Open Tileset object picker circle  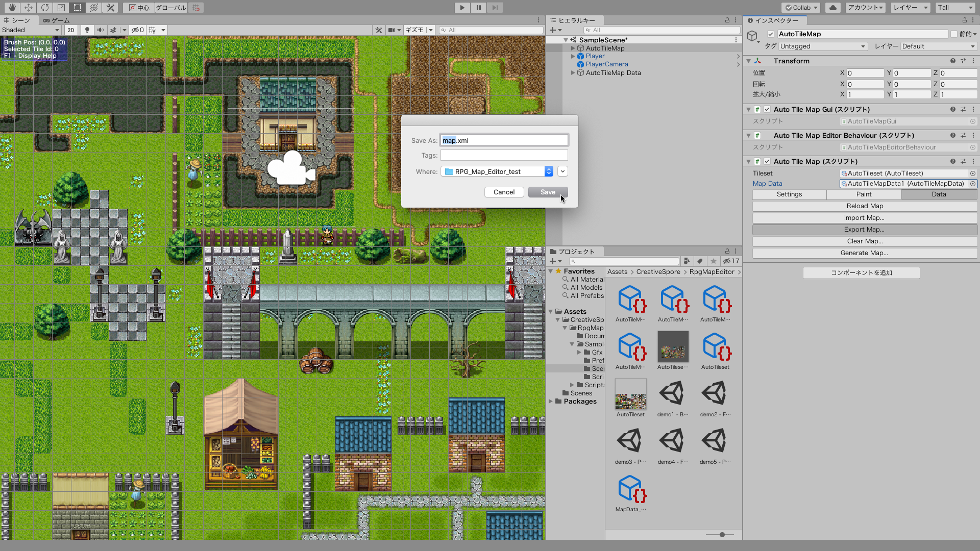pyautogui.click(x=973, y=173)
